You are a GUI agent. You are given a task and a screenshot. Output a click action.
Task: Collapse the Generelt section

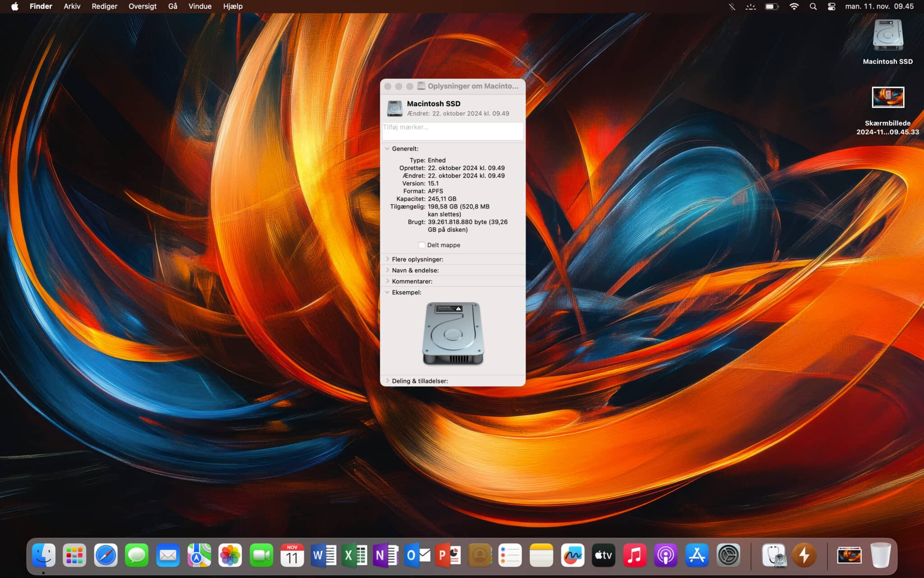coord(387,149)
